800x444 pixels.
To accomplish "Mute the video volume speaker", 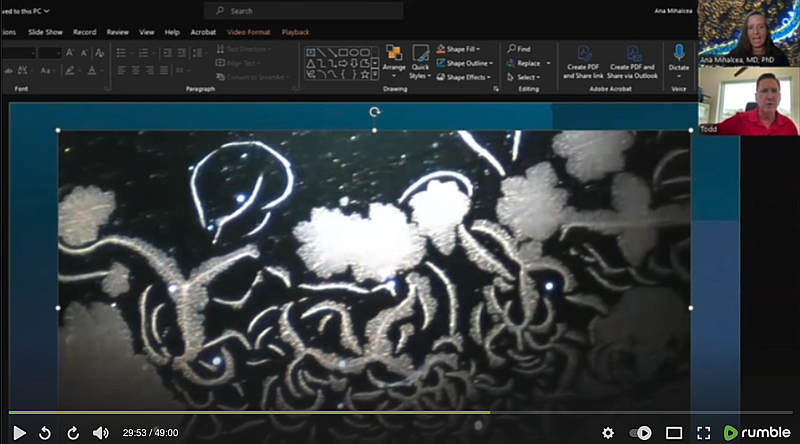I will click(x=100, y=432).
